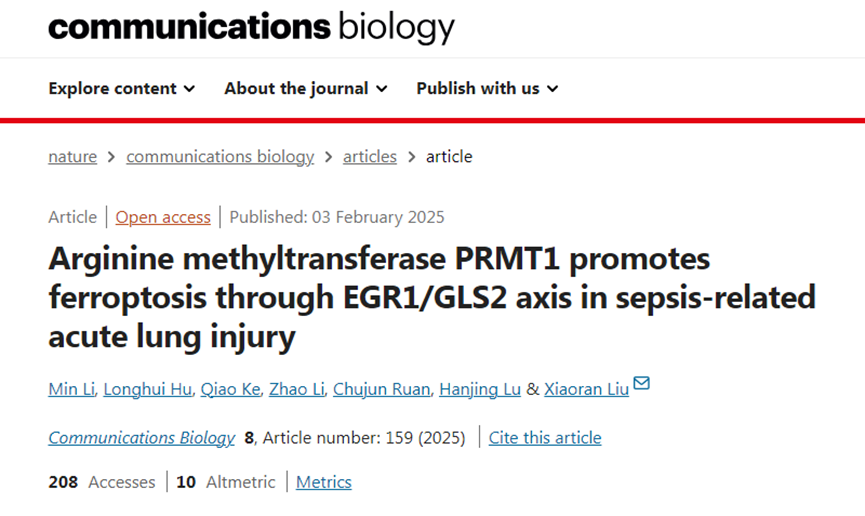Click corresponding author Xiaoran Liu

(586, 389)
